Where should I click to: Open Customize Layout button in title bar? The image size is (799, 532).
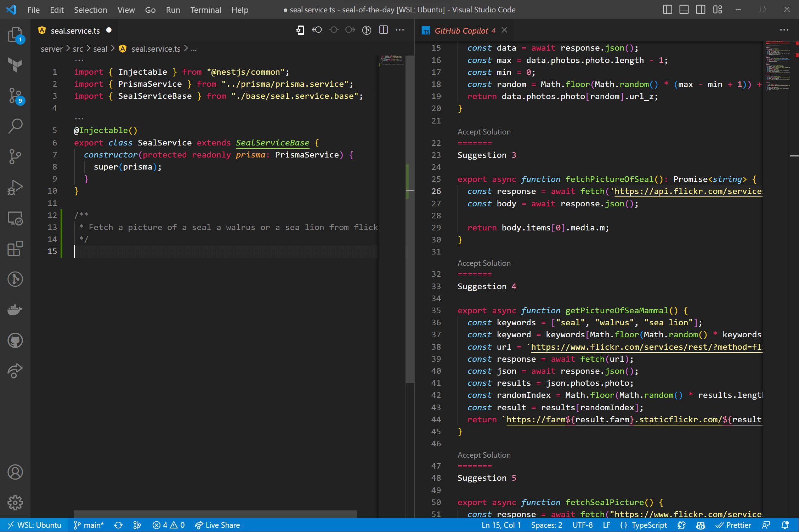click(x=718, y=10)
